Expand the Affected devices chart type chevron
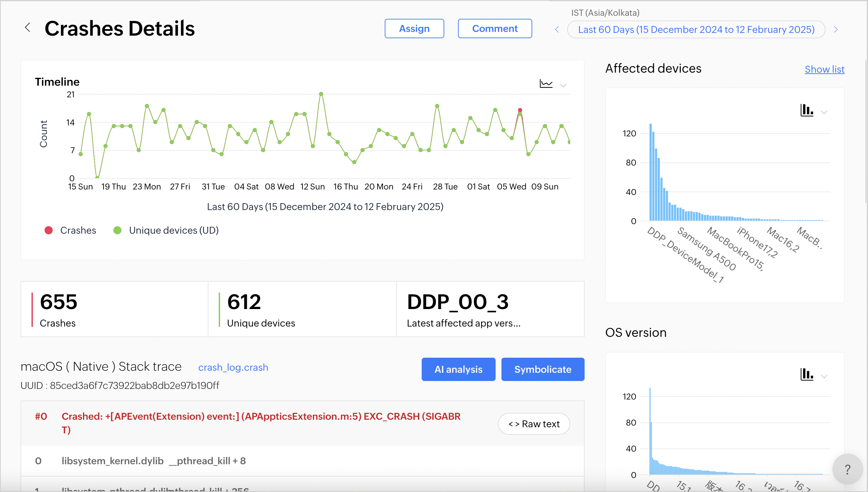Screen dimensions: 868x492 (x=824, y=112)
